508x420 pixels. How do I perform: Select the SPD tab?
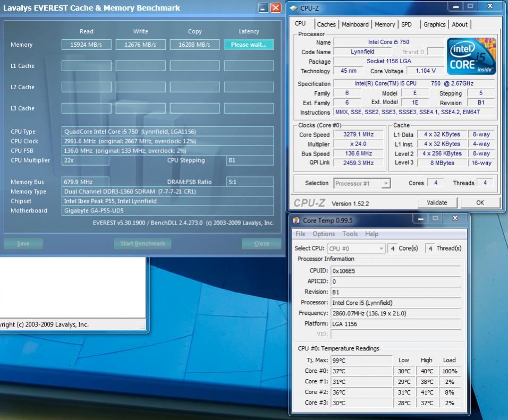[x=407, y=24]
